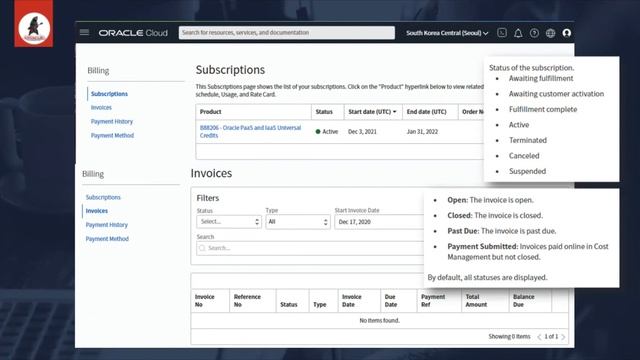Click the Status header in Invoices table
The image size is (640, 360).
point(289,305)
